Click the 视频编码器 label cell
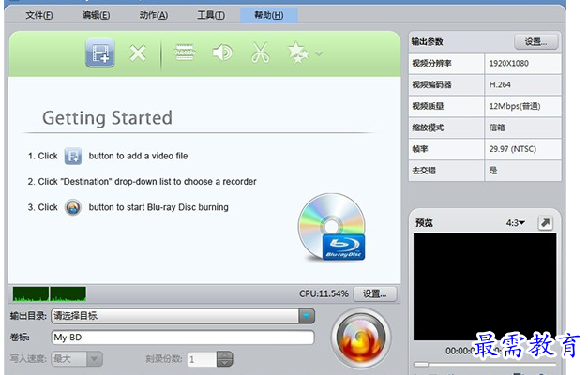This screenshot has height=375, width=588. 446,84
